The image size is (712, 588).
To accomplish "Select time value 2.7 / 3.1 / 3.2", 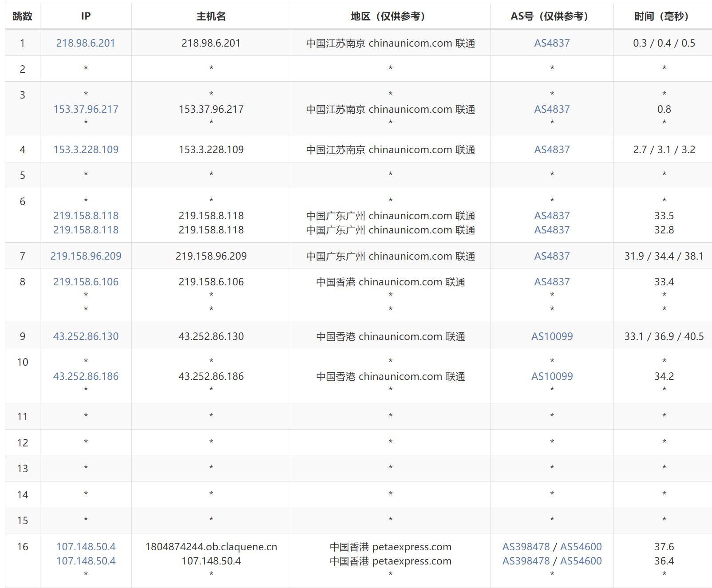I will [x=664, y=150].
